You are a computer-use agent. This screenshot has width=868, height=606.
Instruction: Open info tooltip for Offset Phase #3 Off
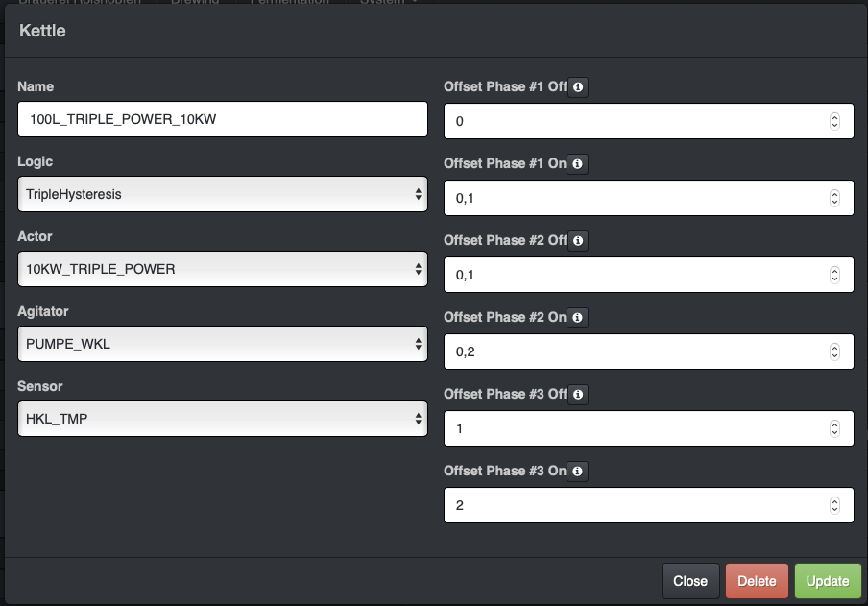click(578, 395)
